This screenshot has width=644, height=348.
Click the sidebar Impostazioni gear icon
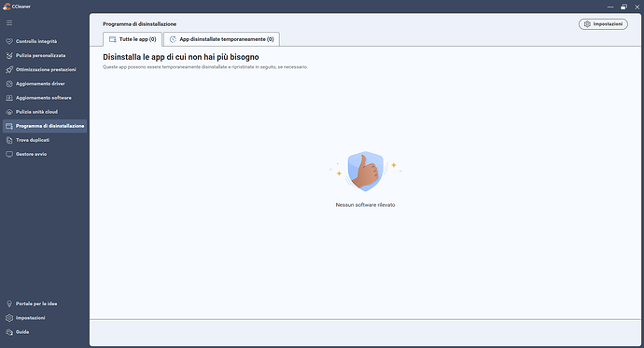tap(9, 318)
